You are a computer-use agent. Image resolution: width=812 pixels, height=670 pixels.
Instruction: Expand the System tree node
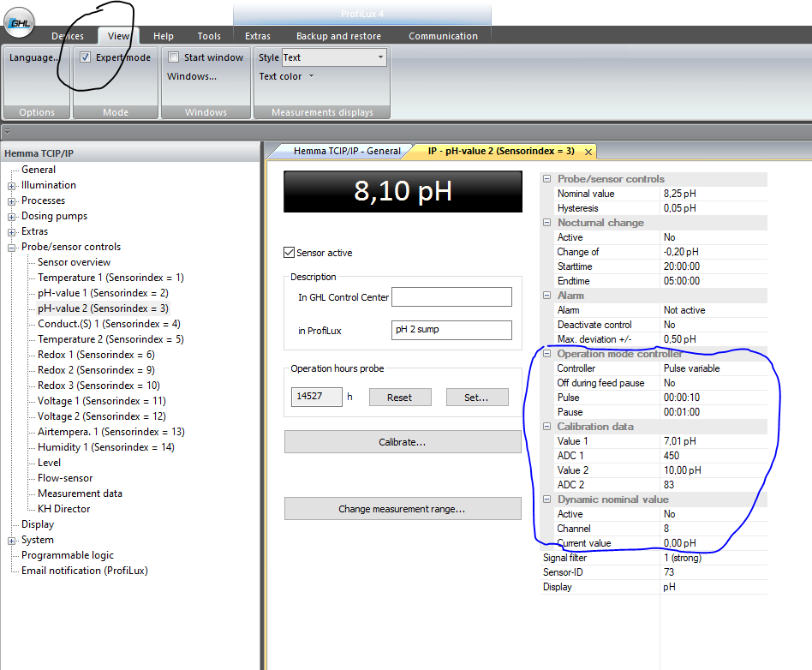pyautogui.click(x=11, y=541)
